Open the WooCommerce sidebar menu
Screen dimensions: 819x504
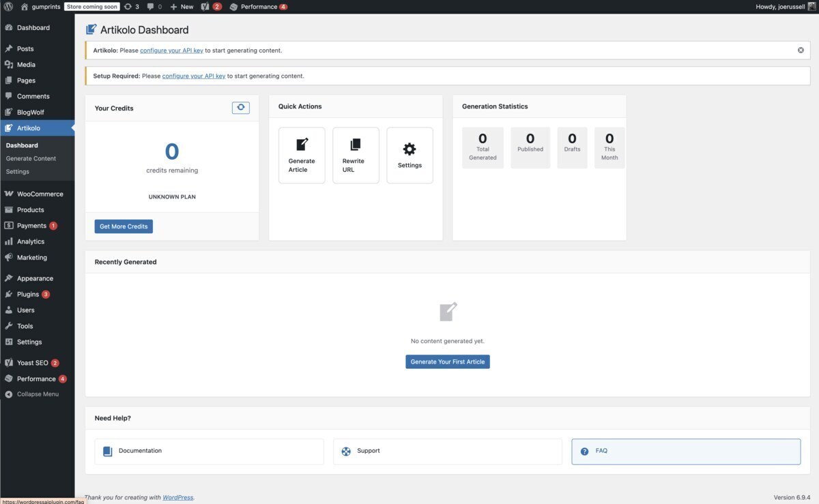pos(39,194)
